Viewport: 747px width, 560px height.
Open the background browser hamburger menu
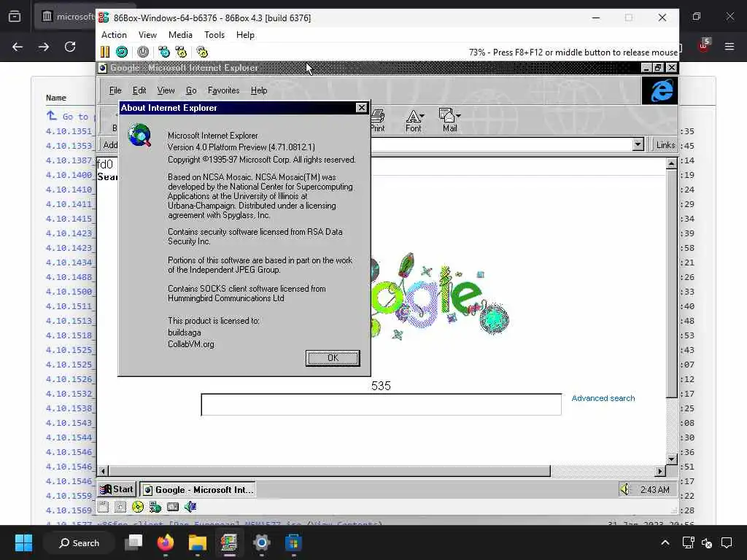tap(729, 47)
